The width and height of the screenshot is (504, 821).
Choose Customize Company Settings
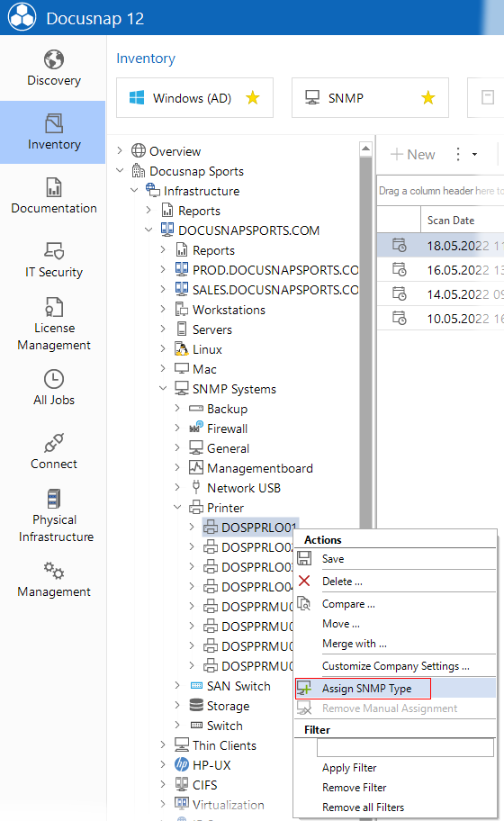[x=395, y=666]
